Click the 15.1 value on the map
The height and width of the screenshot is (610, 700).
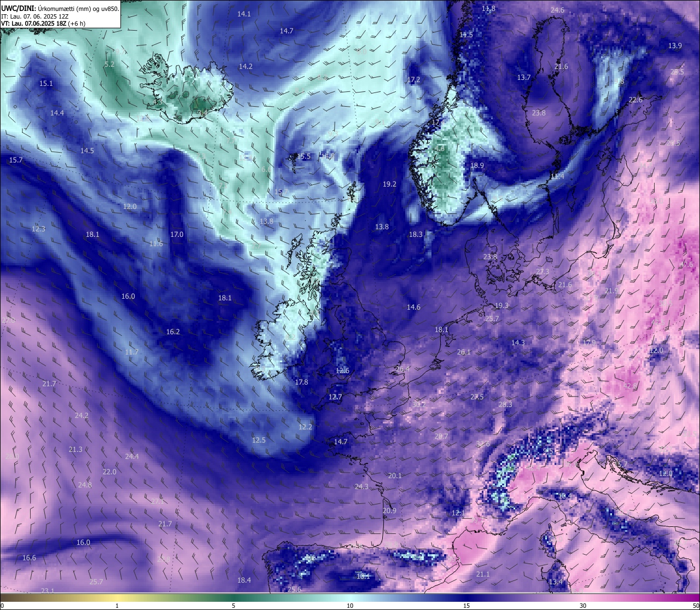pyautogui.click(x=46, y=84)
